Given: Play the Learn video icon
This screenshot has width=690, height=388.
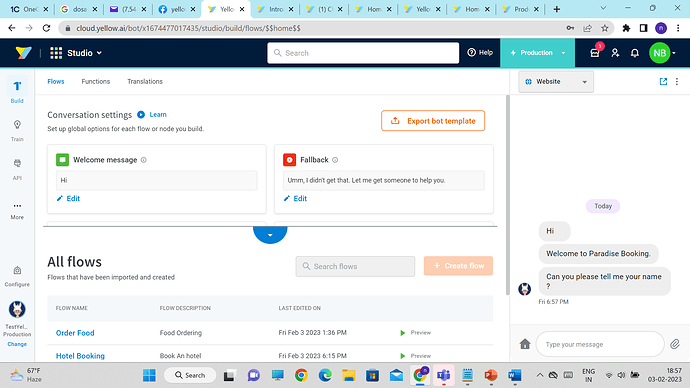Looking at the screenshot, I should point(141,114).
